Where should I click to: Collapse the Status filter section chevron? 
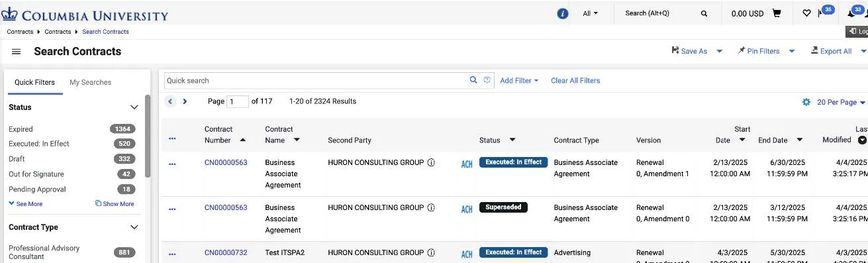[x=134, y=107]
